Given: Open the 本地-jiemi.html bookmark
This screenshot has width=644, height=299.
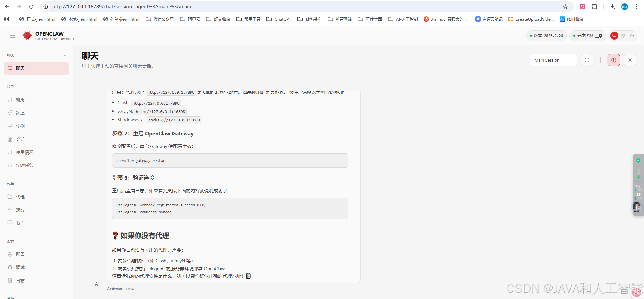Looking at the screenshot, I should click(79, 19).
